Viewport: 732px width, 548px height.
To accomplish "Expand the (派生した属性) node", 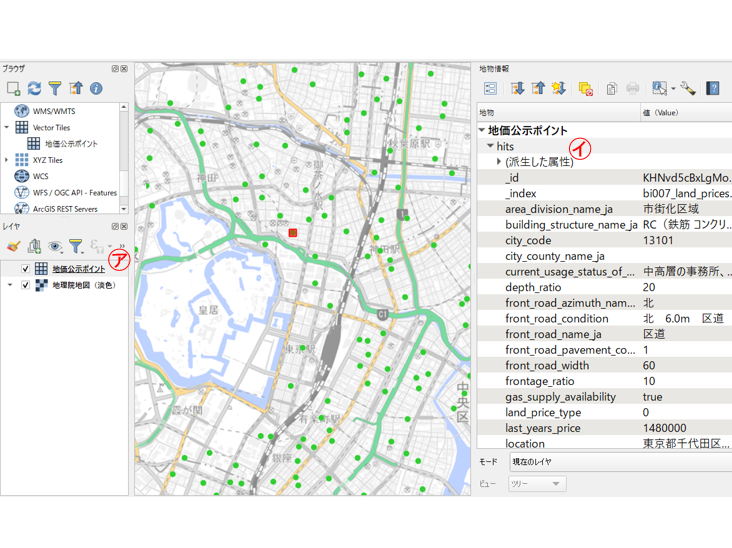I will coord(499,162).
